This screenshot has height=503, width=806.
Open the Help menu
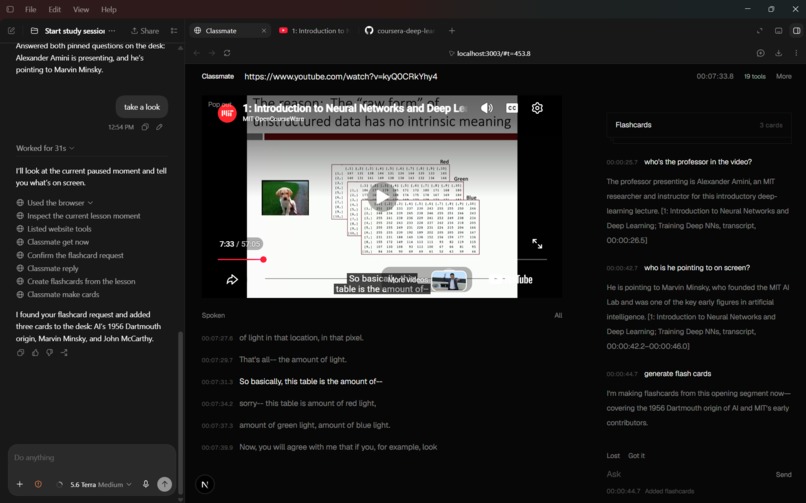108,9
